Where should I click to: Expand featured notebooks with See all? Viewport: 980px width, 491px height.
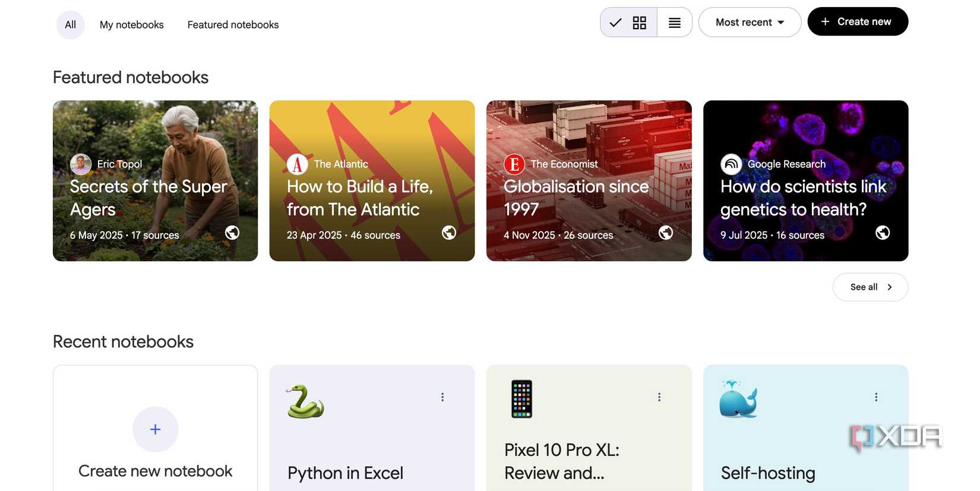point(870,287)
